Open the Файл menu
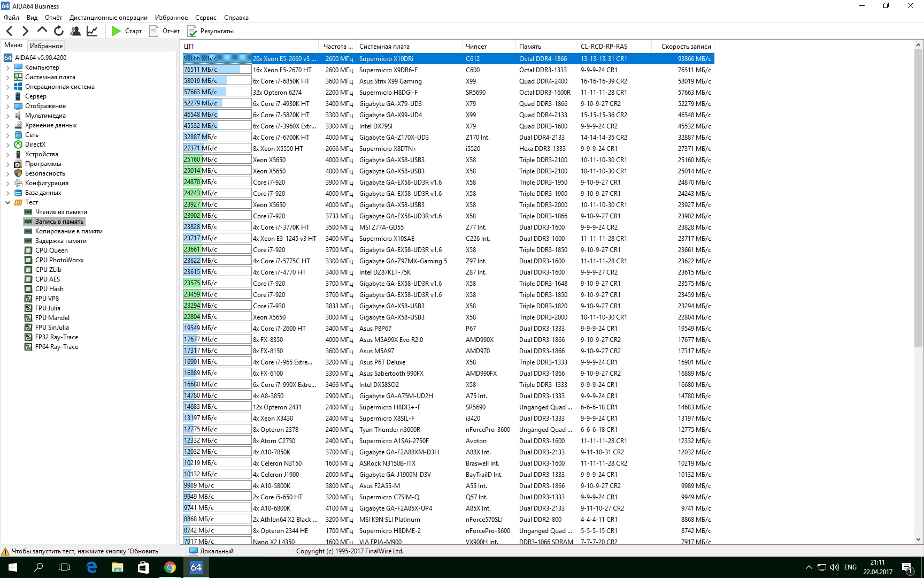 pos(11,18)
